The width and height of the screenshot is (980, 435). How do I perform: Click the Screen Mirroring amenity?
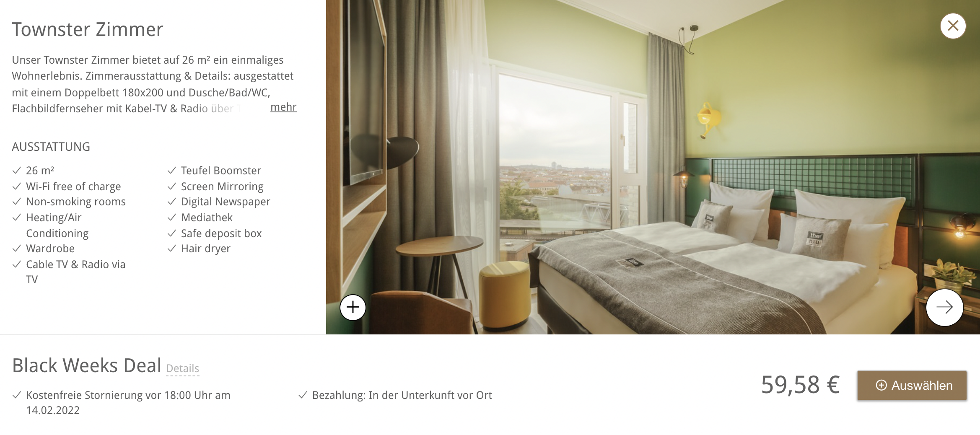[222, 186]
